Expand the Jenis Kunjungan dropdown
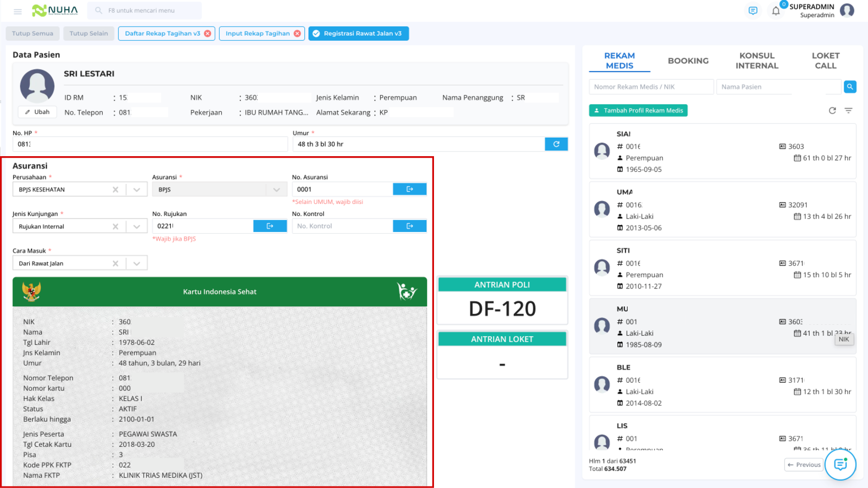The width and height of the screenshot is (868, 488). [137, 227]
